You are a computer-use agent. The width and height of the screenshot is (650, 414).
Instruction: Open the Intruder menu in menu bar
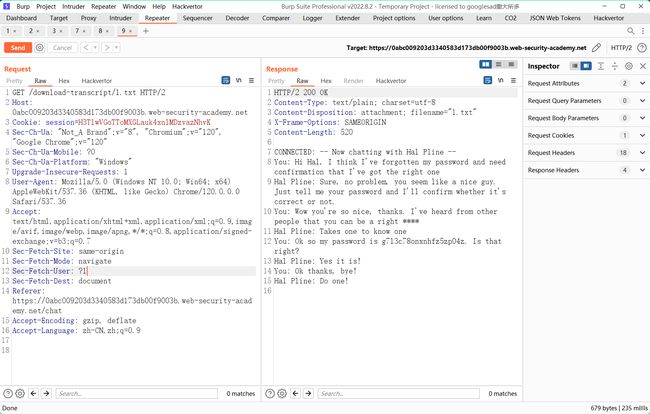[73, 7]
